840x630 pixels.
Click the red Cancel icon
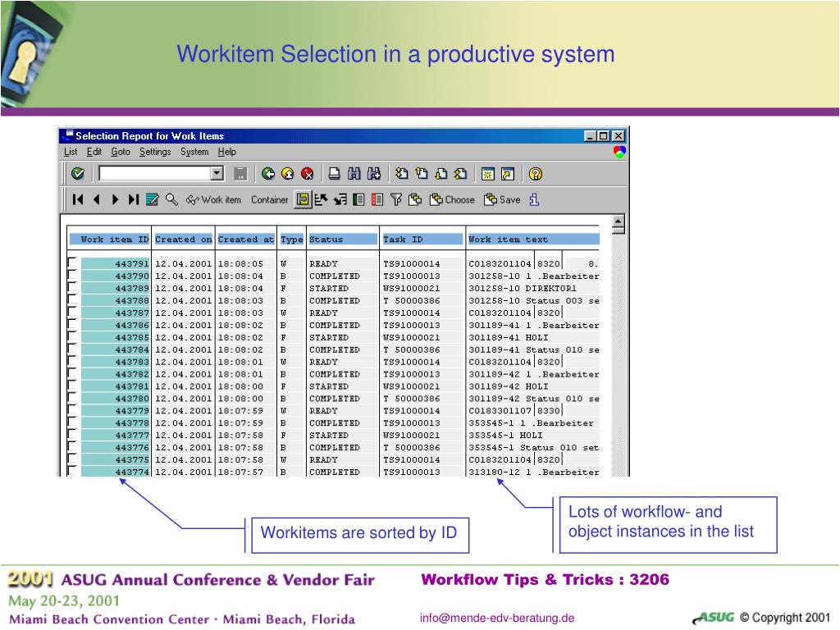[307, 174]
